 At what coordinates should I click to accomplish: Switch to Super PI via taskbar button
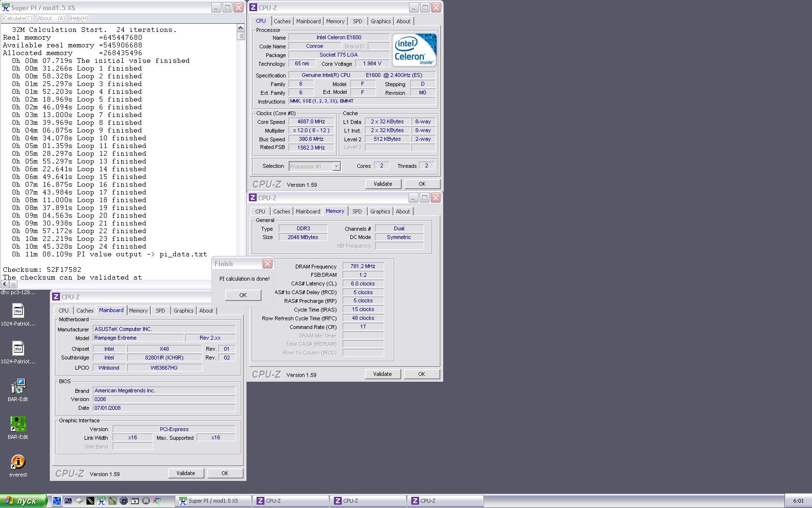point(213,501)
